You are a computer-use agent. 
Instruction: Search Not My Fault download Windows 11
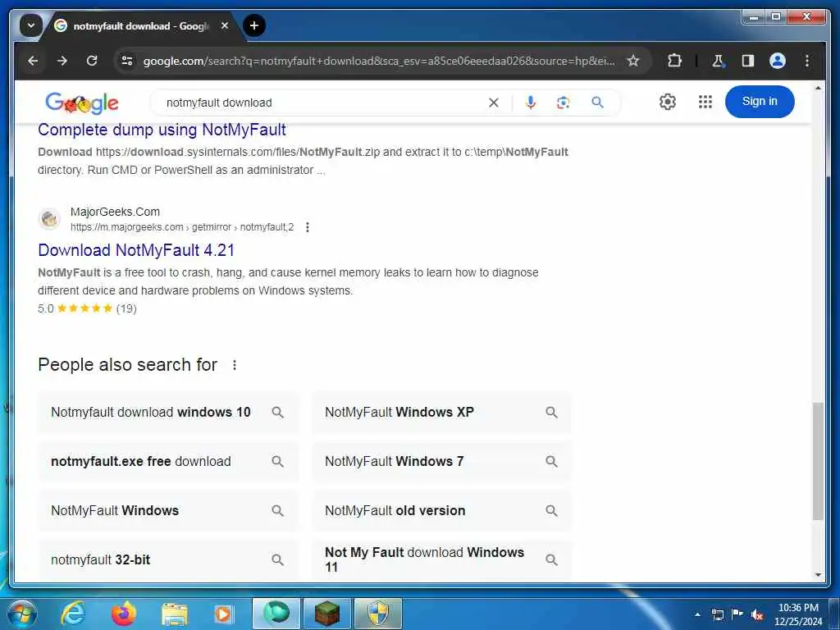coord(441,559)
